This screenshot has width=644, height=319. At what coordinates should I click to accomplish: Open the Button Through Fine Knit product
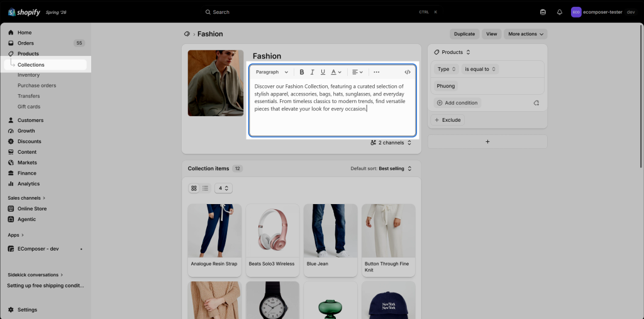coord(389,241)
